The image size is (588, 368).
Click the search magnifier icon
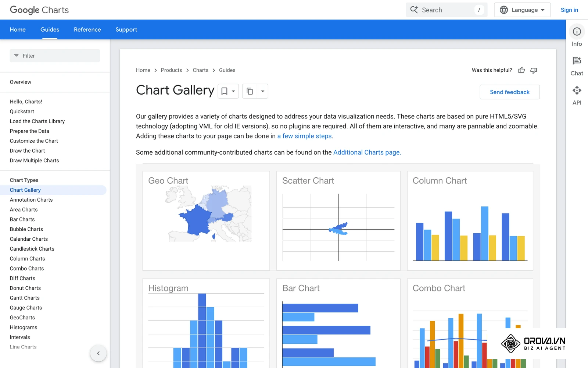click(x=414, y=10)
